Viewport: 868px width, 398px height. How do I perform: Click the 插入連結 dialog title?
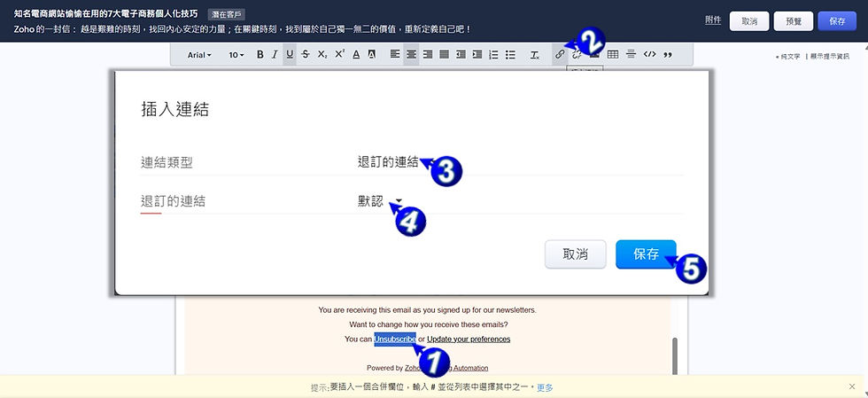[175, 109]
